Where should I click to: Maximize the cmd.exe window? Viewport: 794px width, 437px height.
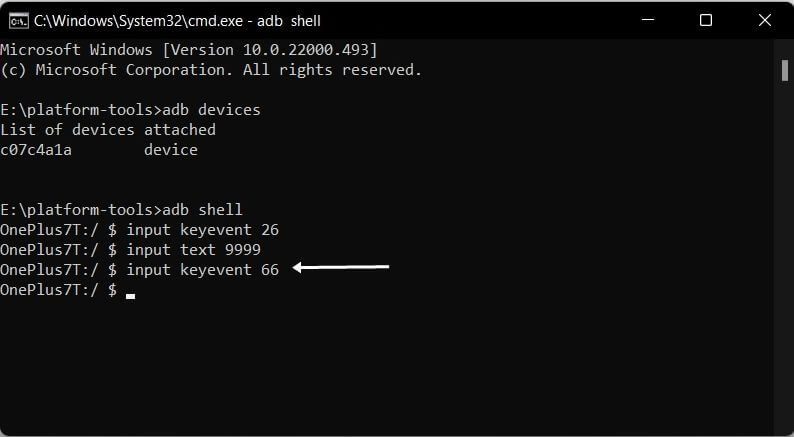pos(706,20)
